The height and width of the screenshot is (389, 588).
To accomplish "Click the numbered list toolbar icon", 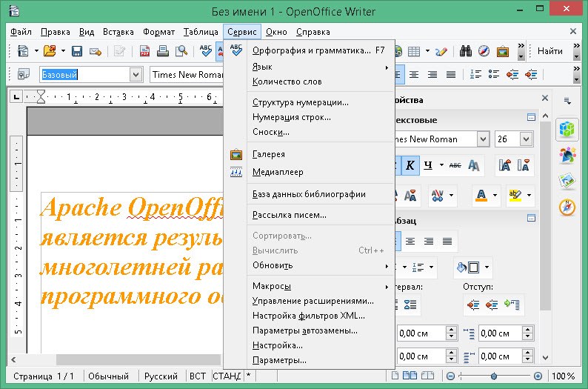I will click(476, 74).
